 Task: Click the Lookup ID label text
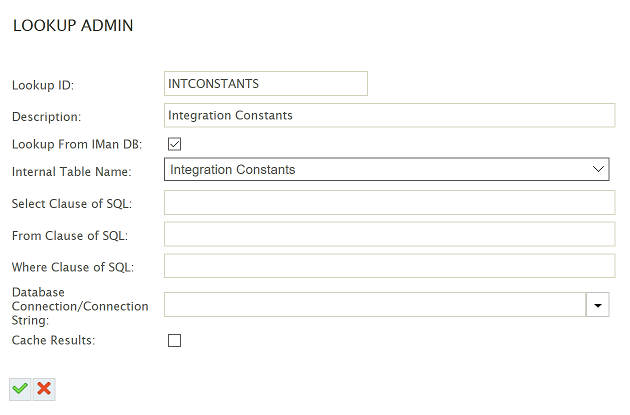(x=43, y=85)
